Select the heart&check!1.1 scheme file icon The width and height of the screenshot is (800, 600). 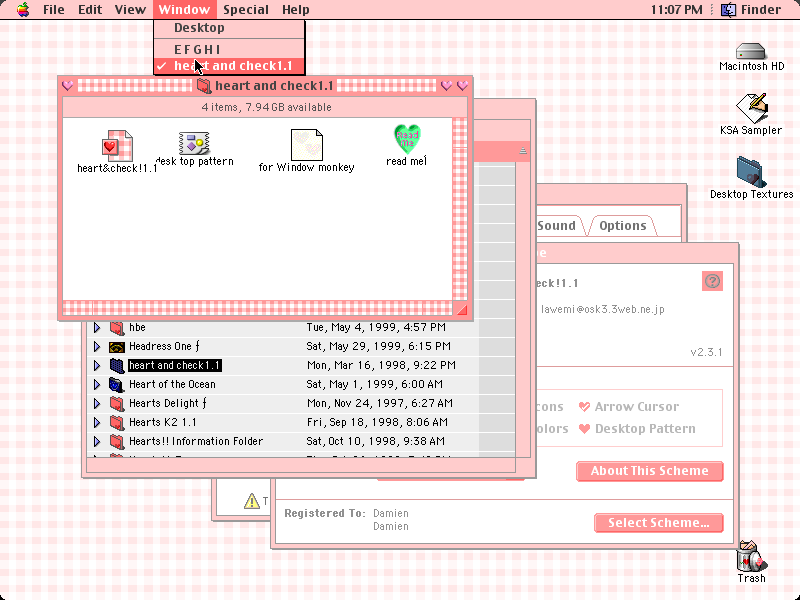coord(117,145)
